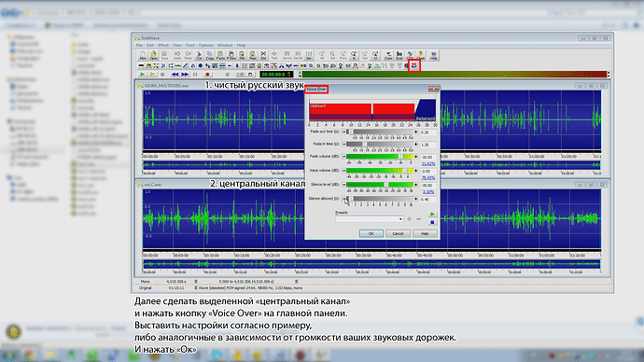Click the Voice Over effect toolbar icon
This screenshot has width=644, height=362.
[414, 65]
